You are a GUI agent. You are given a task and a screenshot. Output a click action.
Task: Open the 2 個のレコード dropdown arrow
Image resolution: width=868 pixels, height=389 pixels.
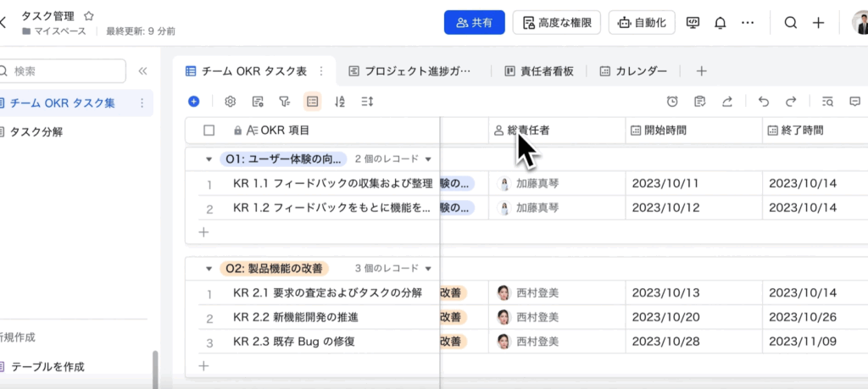tap(428, 158)
